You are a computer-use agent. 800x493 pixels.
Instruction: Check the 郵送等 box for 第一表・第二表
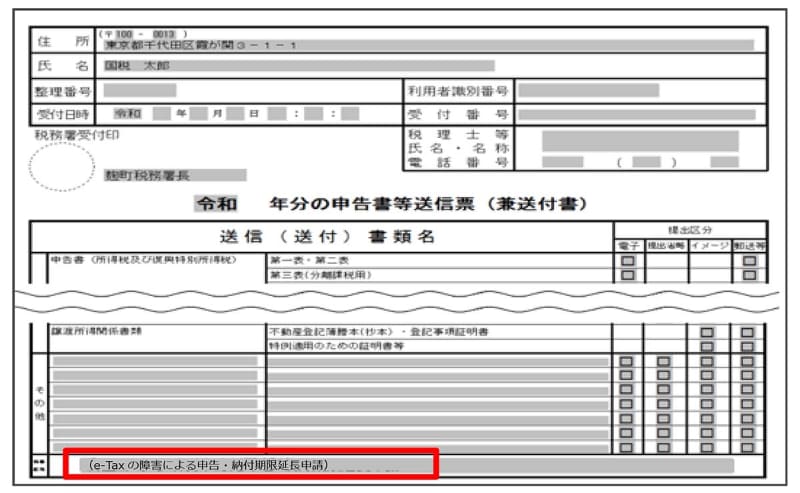point(749,261)
